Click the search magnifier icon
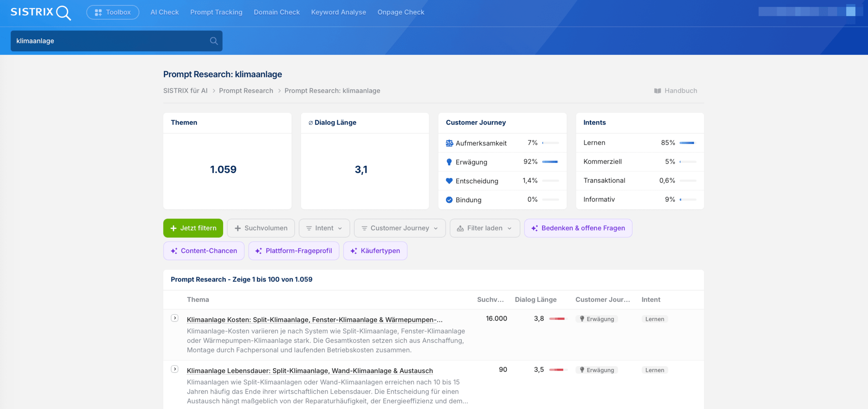This screenshot has height=409, width=868. tap(214, 41)
